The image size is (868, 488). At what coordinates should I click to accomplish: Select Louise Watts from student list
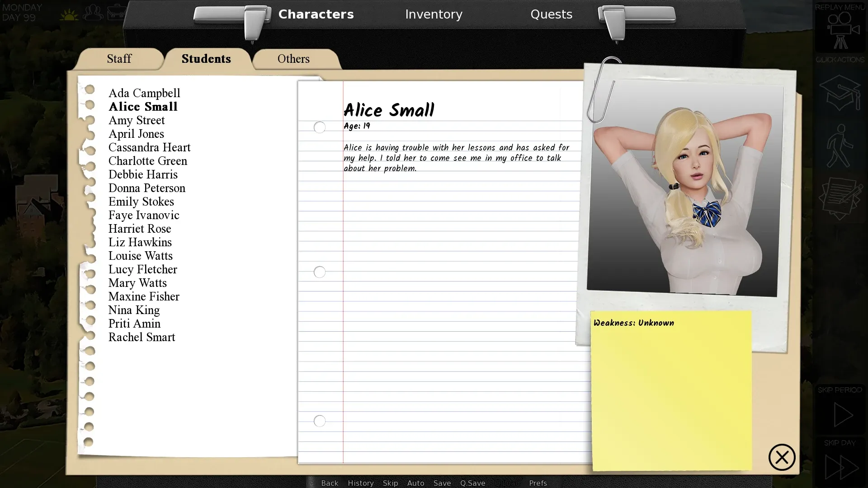141,256
